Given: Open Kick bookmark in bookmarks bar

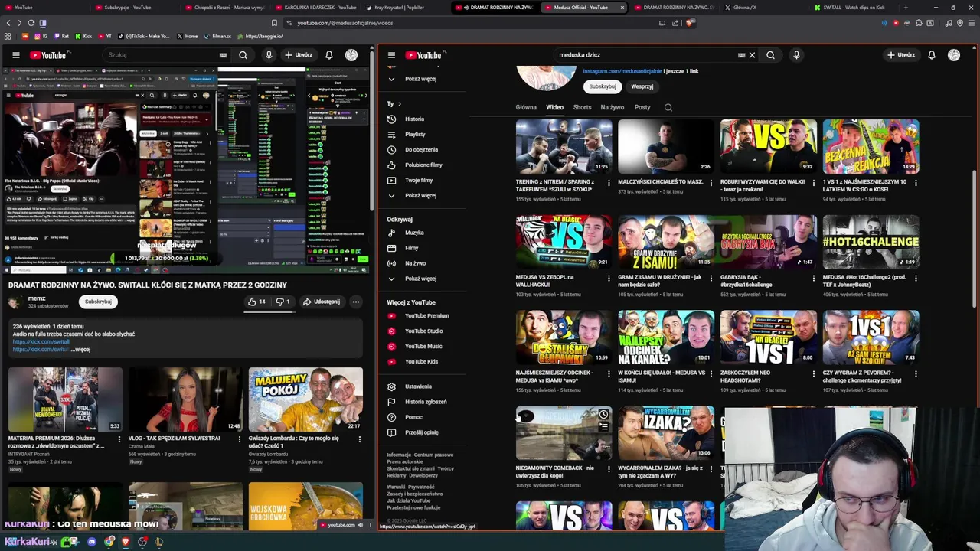Looking at the screenshot, I should tap(83, 36).
